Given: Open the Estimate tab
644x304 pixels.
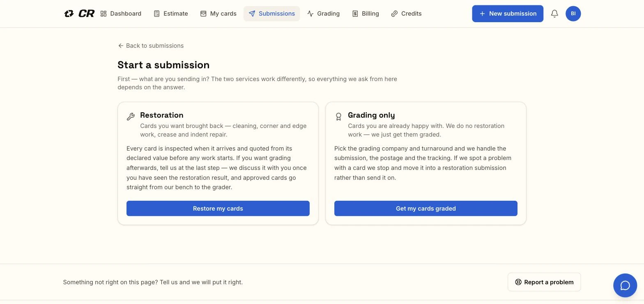Looking at the screenshot, I should [171, 14].
